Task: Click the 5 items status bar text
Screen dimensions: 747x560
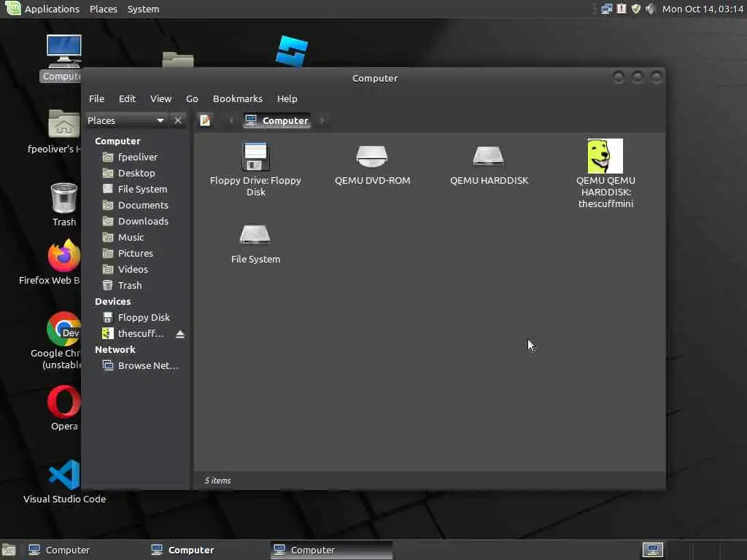Action: 217,481
